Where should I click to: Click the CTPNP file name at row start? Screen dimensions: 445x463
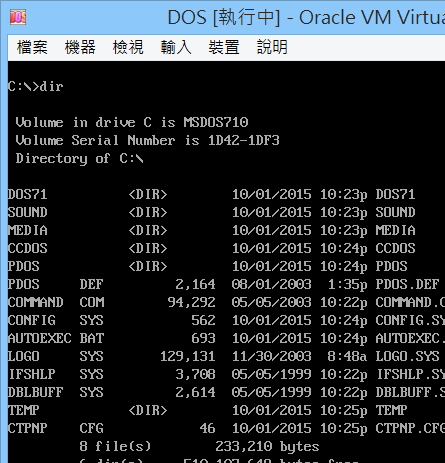click(x=28, y=428)
